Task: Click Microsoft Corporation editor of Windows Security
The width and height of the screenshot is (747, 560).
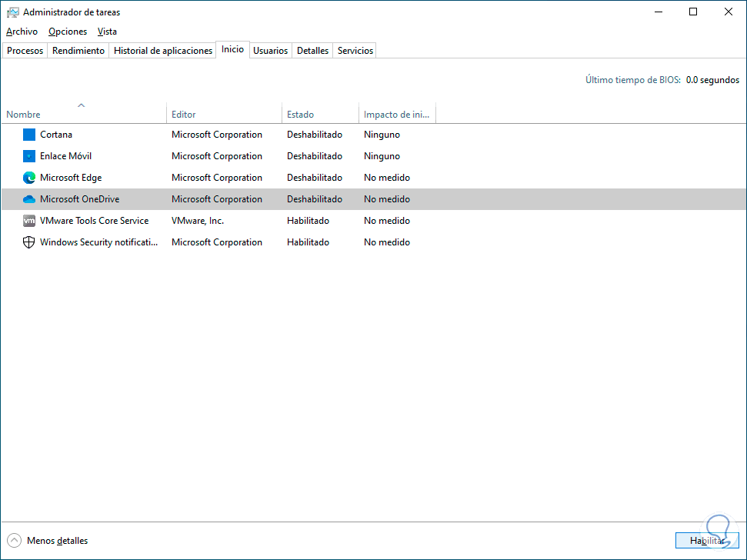Action: [x=217, y=242]
